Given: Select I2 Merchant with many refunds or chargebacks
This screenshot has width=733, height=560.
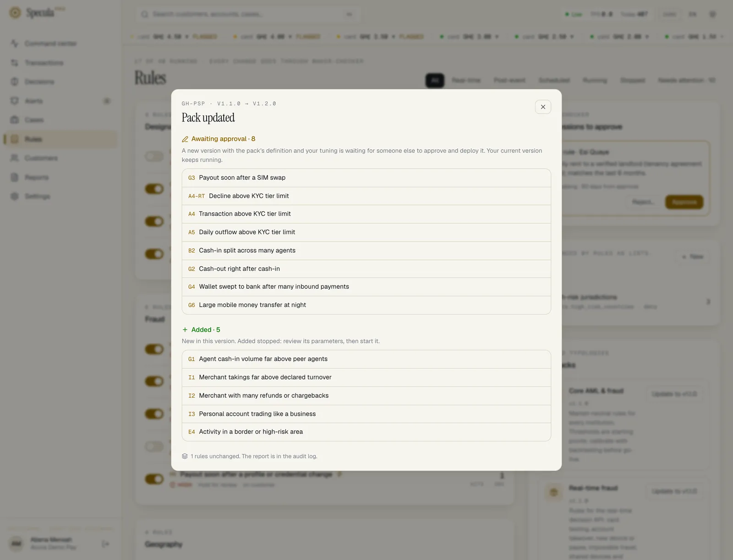Looking at the screenshot, I should tap(366, 396).
